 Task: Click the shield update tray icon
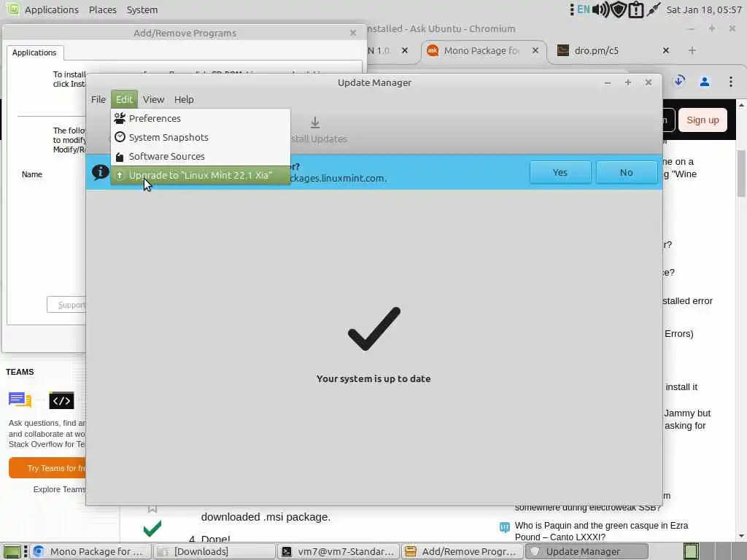coord(619,9)
